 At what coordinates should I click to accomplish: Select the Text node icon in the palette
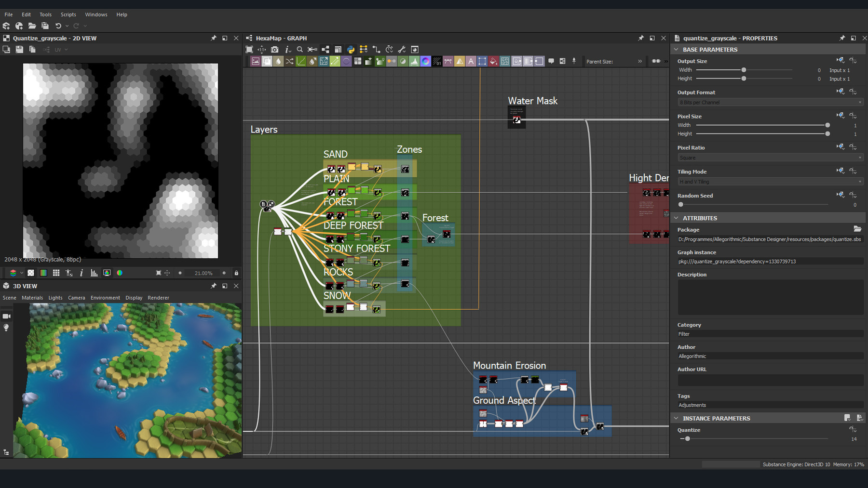(471, 61)
